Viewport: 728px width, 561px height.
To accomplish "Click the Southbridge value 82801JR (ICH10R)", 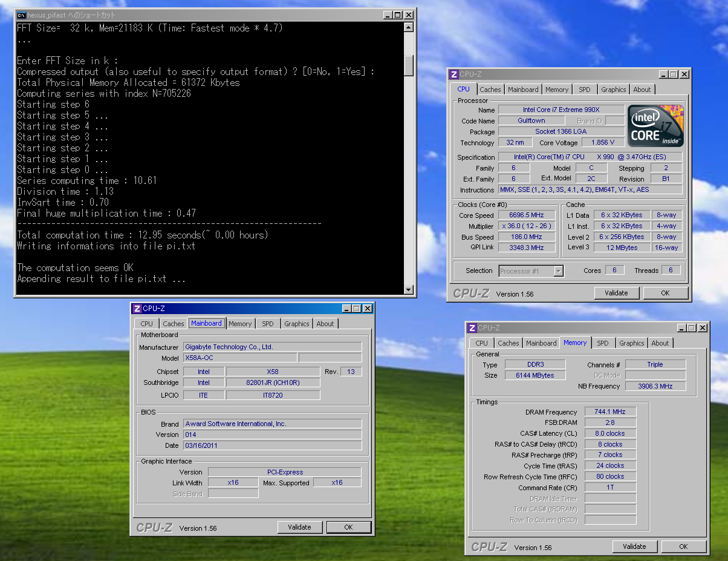I will [273, 382].
